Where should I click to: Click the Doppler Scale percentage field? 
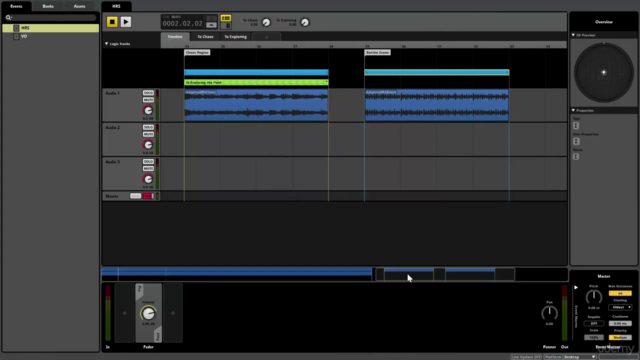(594, 338)
